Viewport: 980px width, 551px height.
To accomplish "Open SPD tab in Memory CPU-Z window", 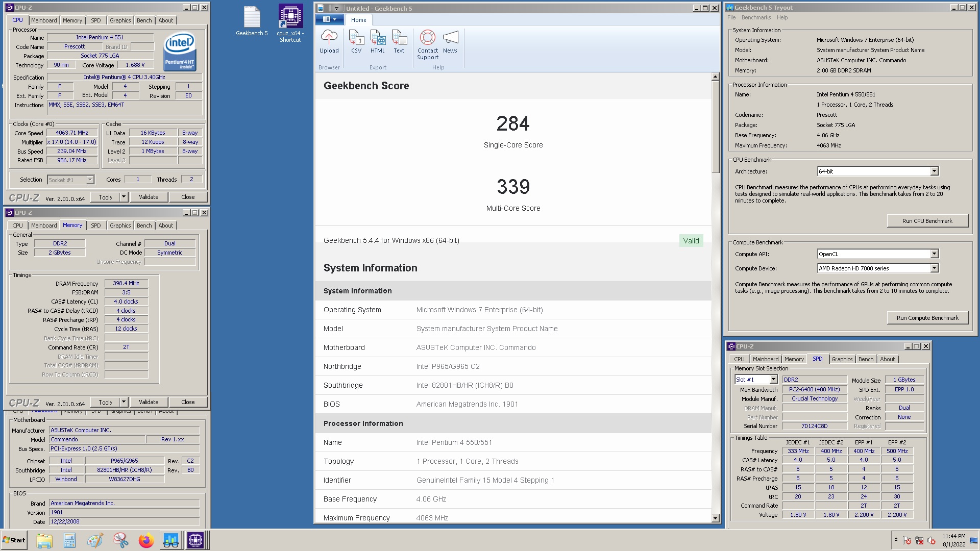I will pos(96,226).
